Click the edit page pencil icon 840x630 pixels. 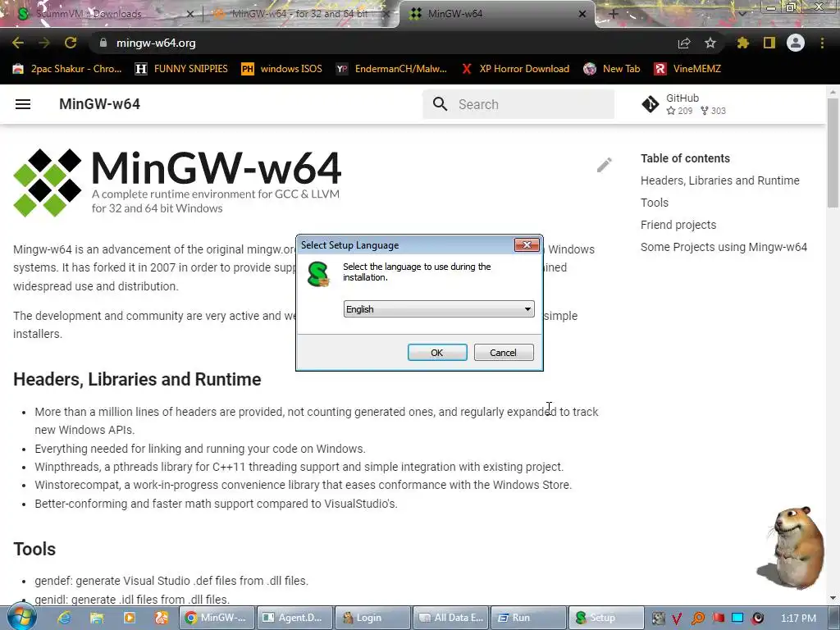tap(605, 165)
